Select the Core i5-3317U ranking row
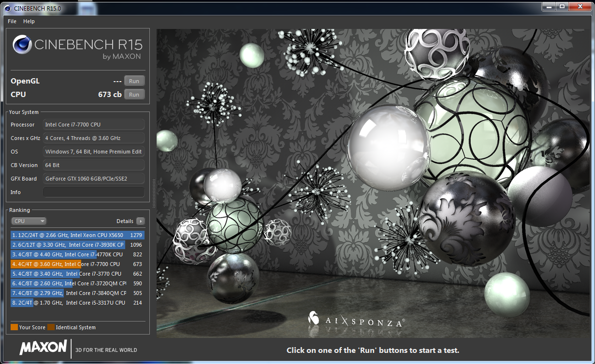The width and height of the screenshot is (595, 364). coord(77,303)
